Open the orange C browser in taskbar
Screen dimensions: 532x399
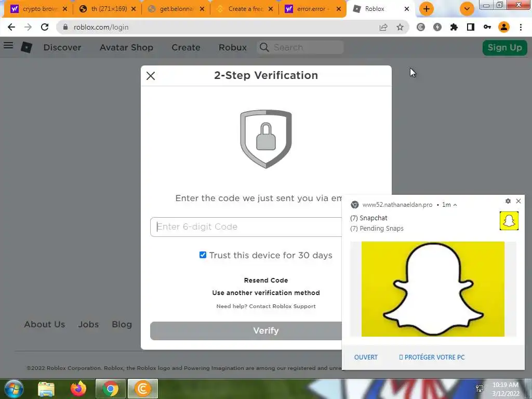pyautogui.click(x=143, y=389)
